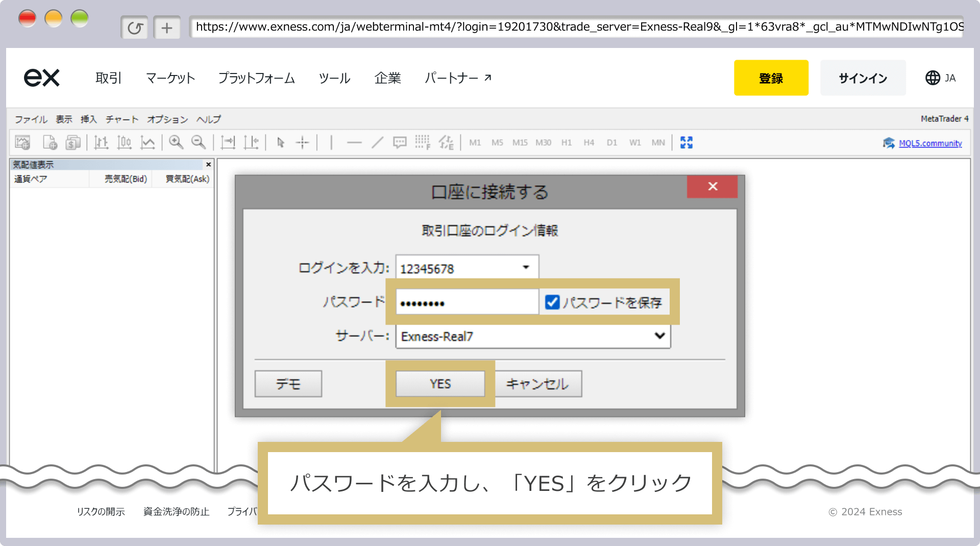Open the login number dropdown
Screen dimensions: 980x546
point(526,267)
